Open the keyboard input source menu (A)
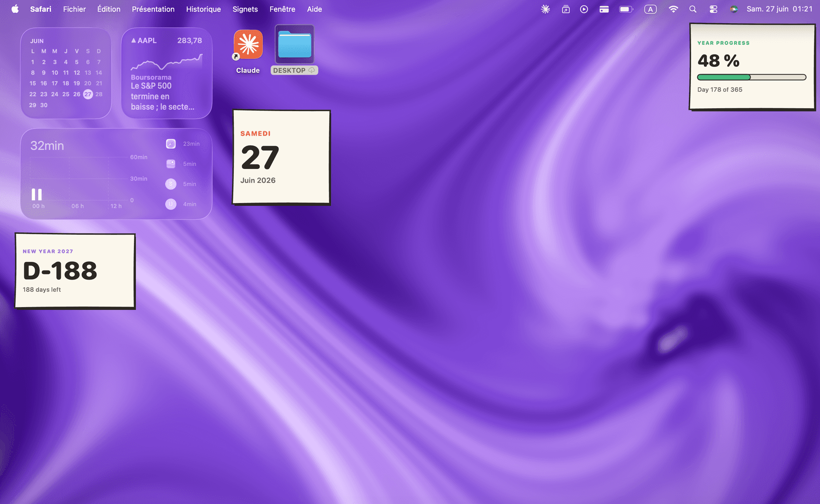This screenshot has height=504, width=820. point(650,9)
